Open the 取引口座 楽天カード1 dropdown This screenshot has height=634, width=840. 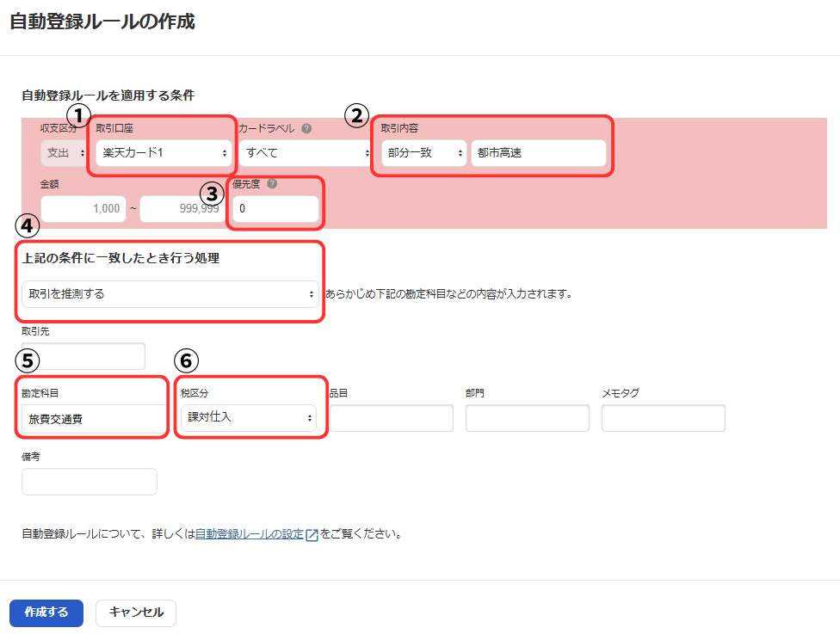pyautogui.click(x=163, y=153)
